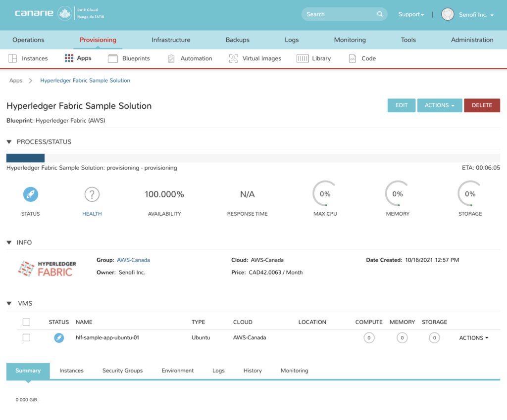Open the AWS-Canada group link
The image size is (507, 420).
pos(133,260)
